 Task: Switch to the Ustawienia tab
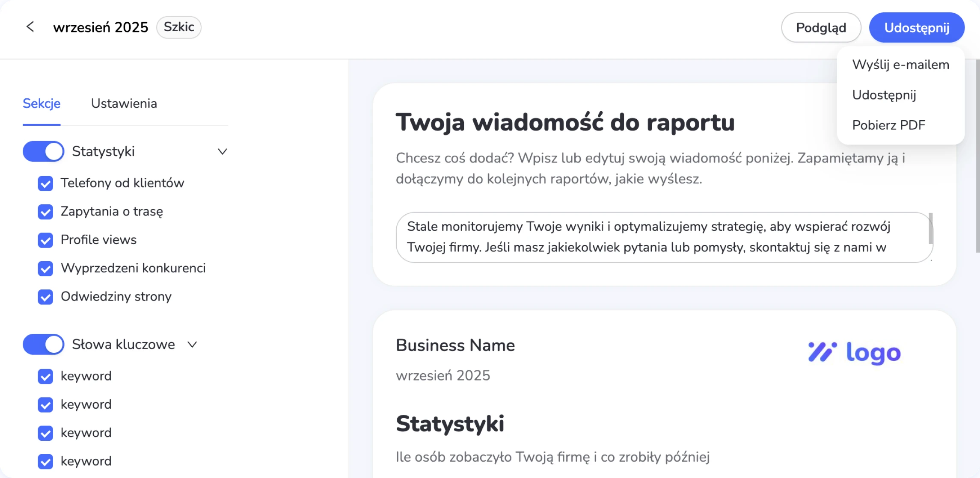[124, 103]
